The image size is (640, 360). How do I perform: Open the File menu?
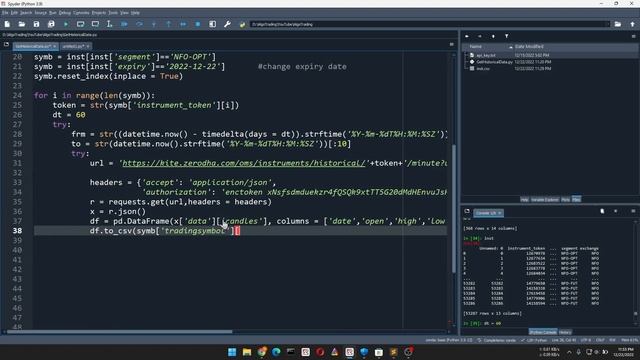click(x=5, y=13)
